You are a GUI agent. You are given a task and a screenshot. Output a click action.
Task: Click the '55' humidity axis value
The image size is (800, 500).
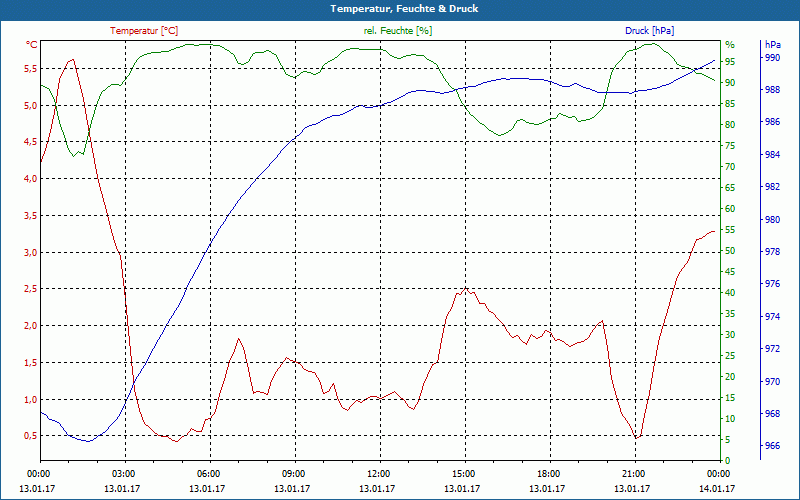[x=730, y=230]
